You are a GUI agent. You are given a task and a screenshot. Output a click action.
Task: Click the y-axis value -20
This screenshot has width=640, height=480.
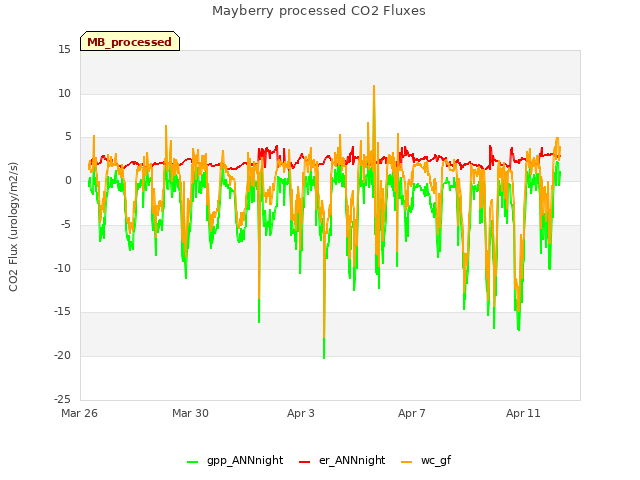[x=63, y=355]
